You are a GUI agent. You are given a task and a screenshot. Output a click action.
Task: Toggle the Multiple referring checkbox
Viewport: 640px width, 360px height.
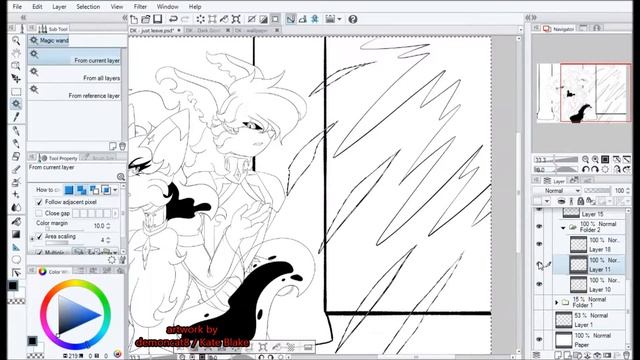tap(39, 253)
